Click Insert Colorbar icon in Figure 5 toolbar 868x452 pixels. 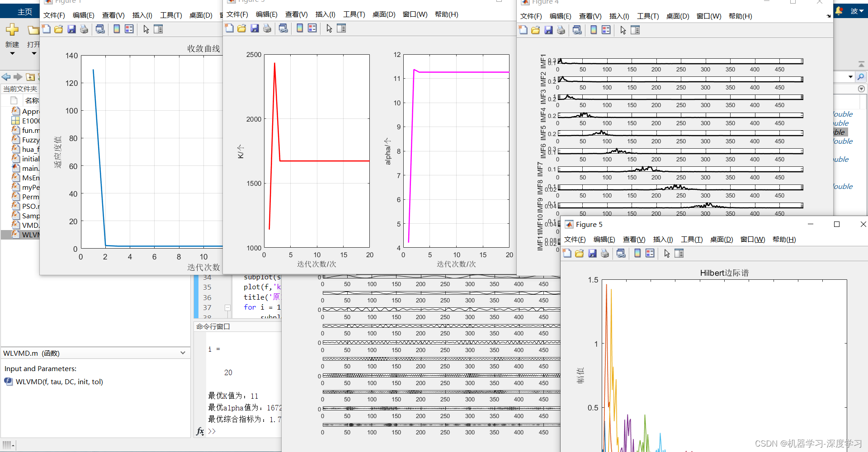[x=637, y=253]
